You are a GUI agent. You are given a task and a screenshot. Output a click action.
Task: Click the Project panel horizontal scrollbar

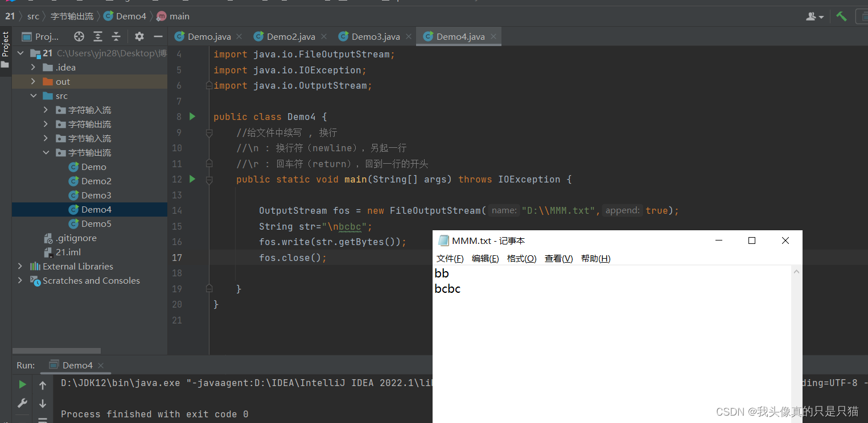coord(56,351)
